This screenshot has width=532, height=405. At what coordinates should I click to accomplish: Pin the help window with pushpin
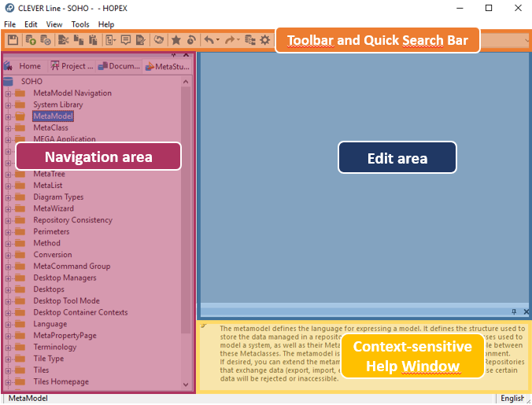tap(514, 312)
